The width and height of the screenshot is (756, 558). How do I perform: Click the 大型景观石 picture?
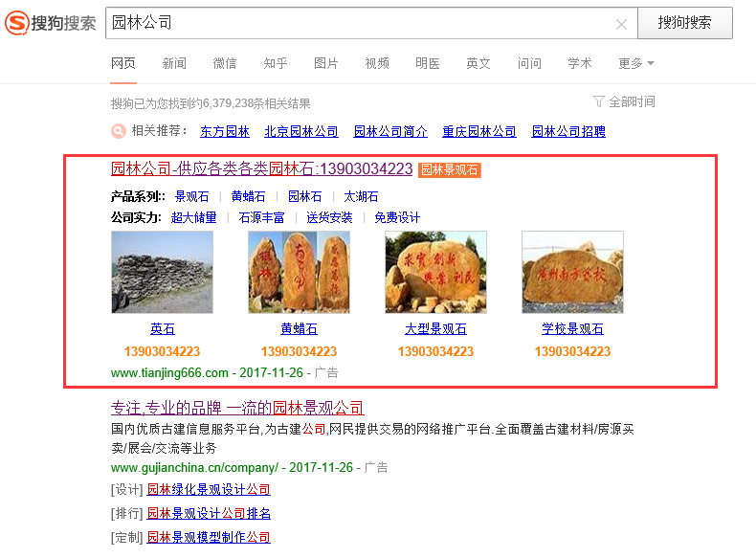(435, 272)
